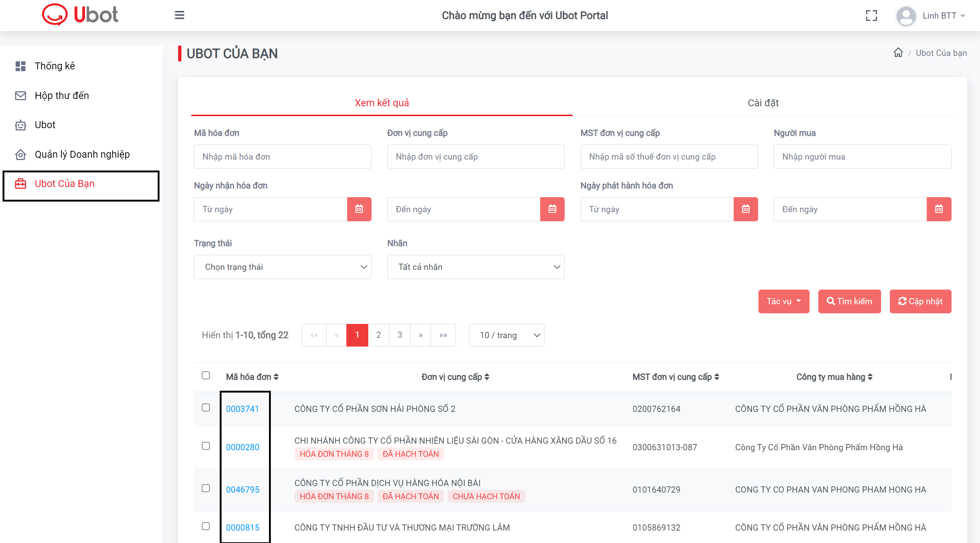Click ĐÃ HẠCH TOÁN tag on invoice 0000280

411,454
